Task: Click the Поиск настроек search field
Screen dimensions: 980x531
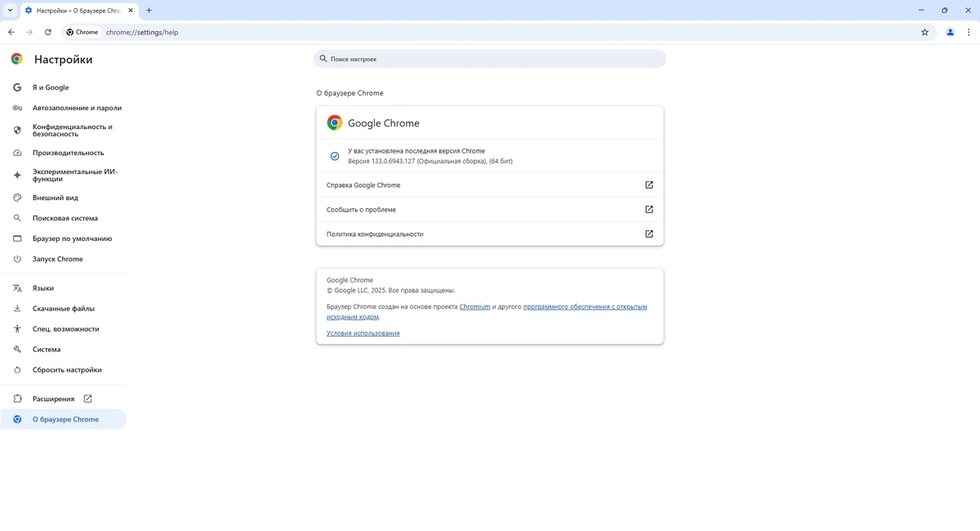Action: coord(490,59)
